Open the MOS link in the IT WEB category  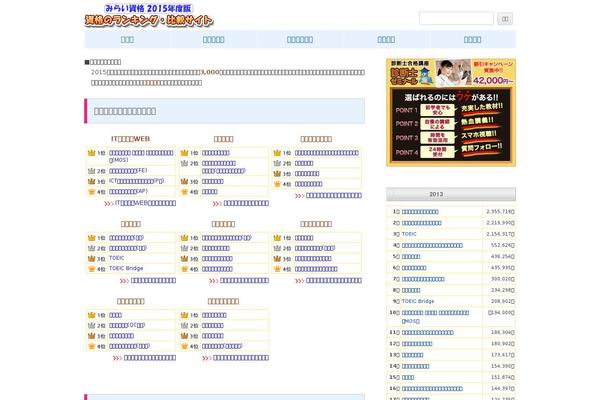pos(141,156)
